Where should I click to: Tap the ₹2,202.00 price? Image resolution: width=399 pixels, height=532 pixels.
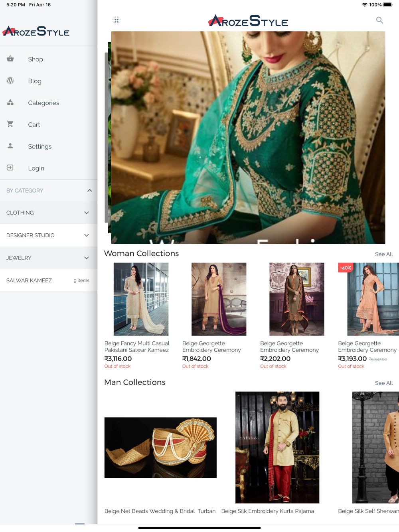click(275, 359)
